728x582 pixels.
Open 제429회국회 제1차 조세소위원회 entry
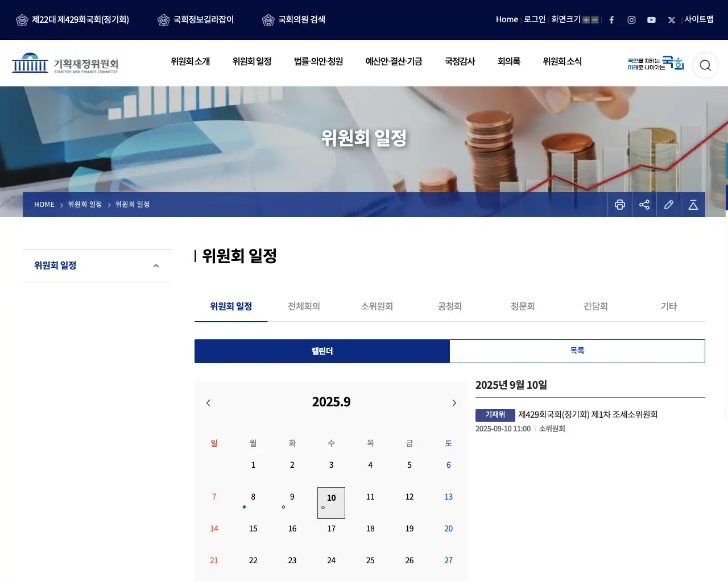588,415
